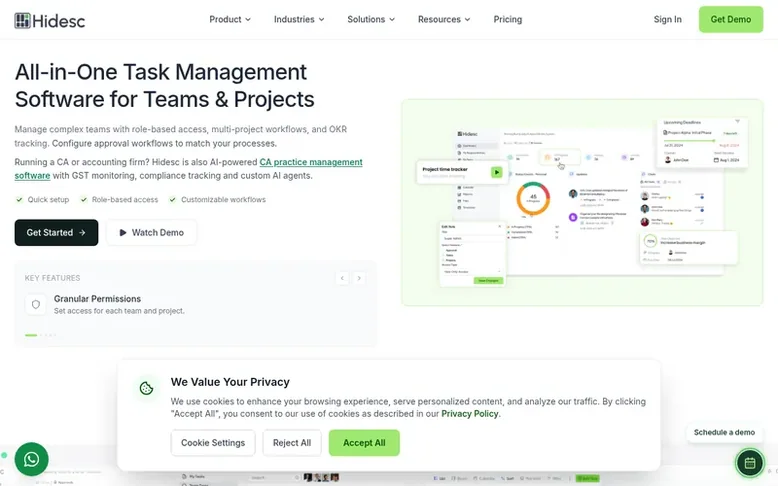Show the next key feature
Image resolution: width=778 pixels, height=486 pixels.
tap(359, 278)
